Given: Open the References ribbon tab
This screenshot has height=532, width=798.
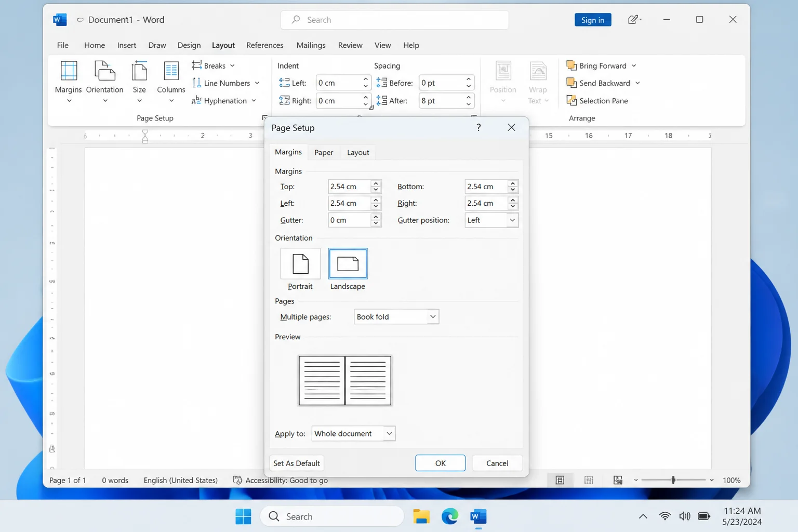Looking at the screenshot, I should (265, 45).
